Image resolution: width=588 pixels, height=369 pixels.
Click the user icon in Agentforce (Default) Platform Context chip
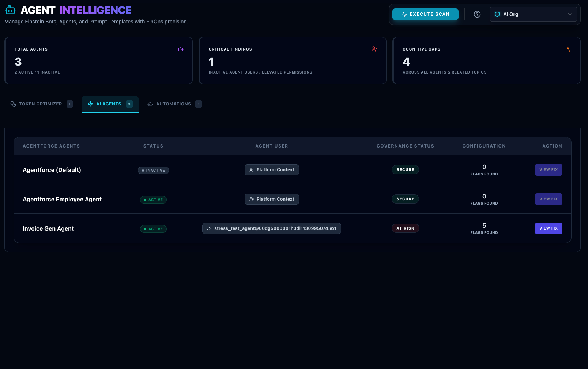point(252,170)
